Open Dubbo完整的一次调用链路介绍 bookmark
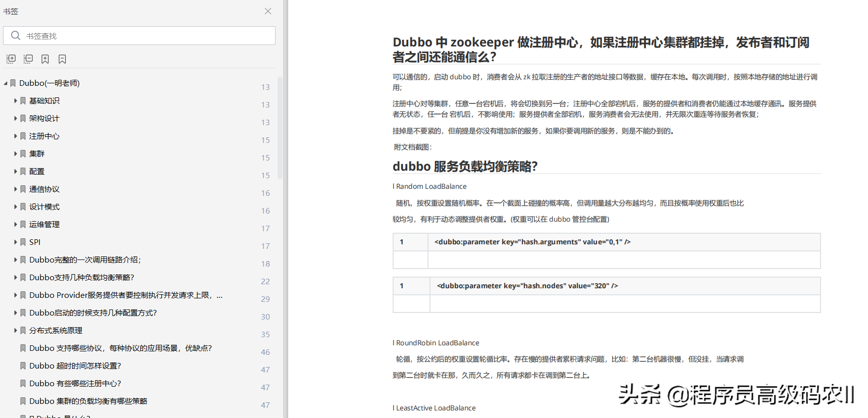The width and height of the screenshot is (868, 418). point(85,260)
